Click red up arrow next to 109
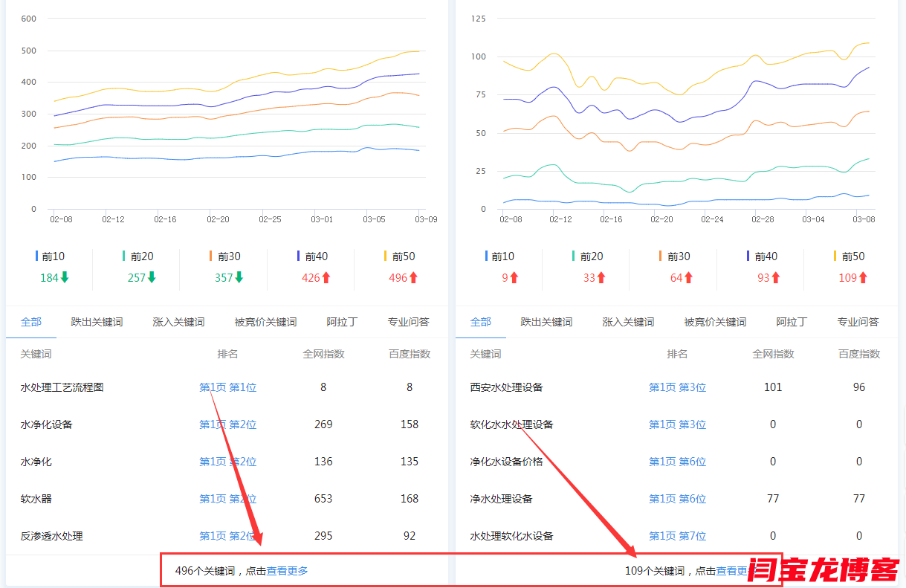906x588 pixels. point(863,277)
